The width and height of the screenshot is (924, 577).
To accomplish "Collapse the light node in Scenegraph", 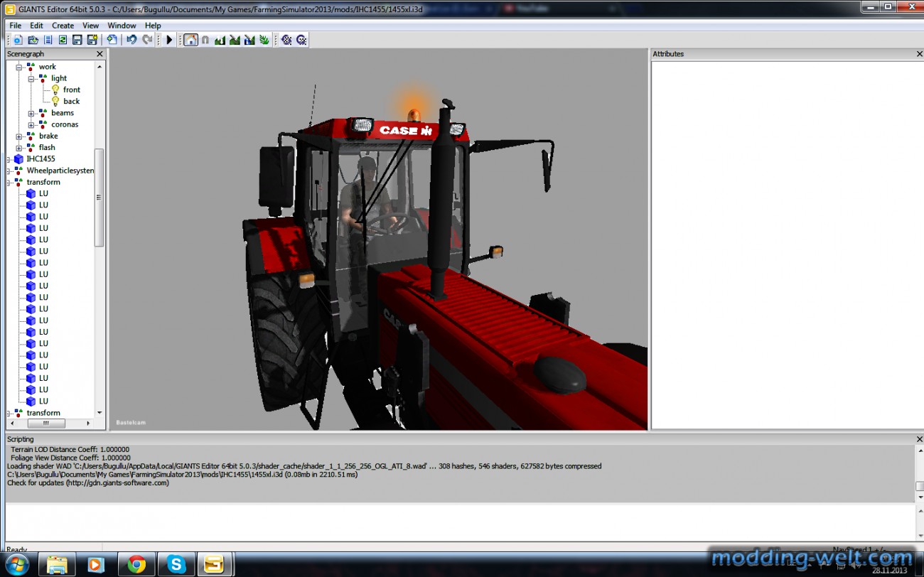I will tap(31, 78).
